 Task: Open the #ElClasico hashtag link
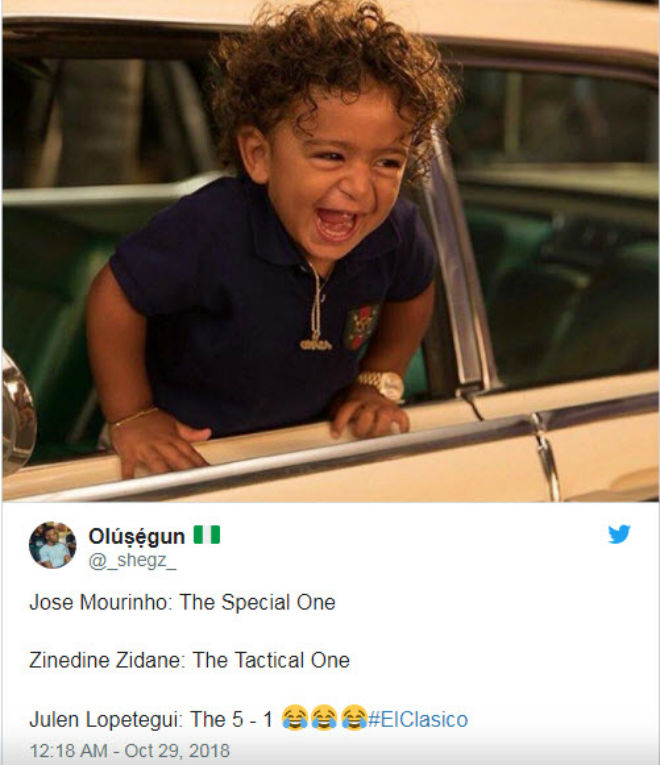coord(418,720)
